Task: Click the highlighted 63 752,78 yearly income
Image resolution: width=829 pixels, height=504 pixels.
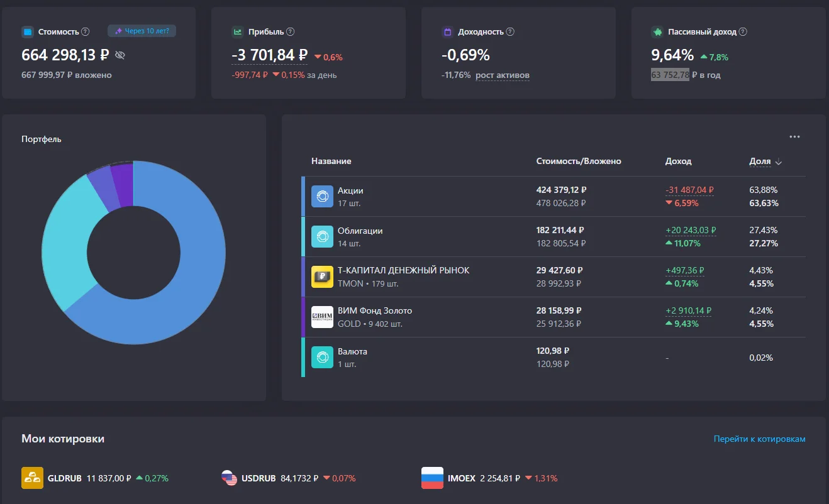Action: tap(670, 75)
